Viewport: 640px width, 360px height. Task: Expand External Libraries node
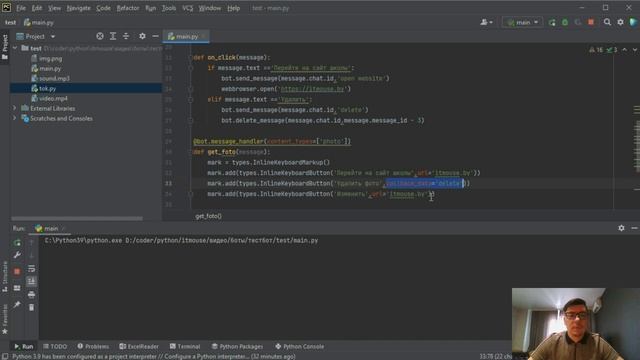15,108
